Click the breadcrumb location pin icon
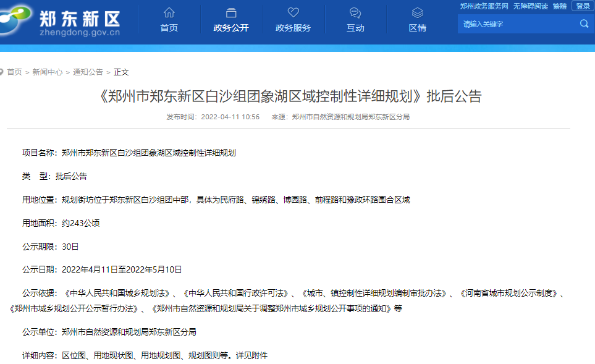Viewport: 595px width, 364px height. click(x=1, y=72)
